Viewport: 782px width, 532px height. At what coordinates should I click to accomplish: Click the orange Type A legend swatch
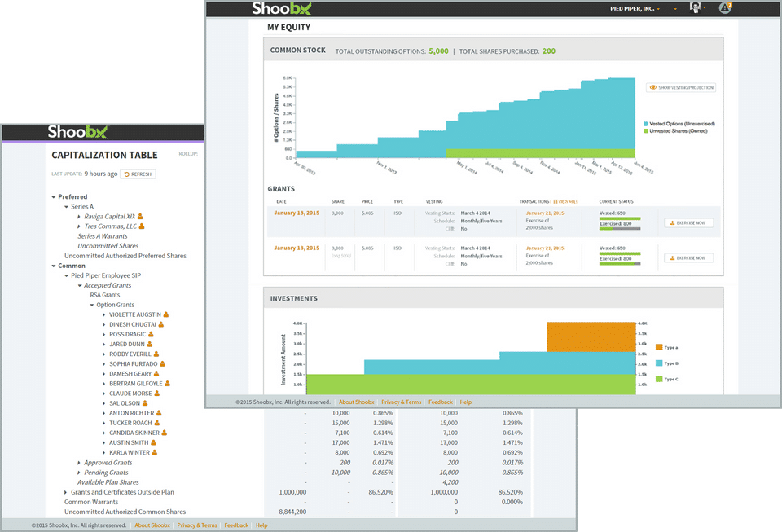(659, 347)
